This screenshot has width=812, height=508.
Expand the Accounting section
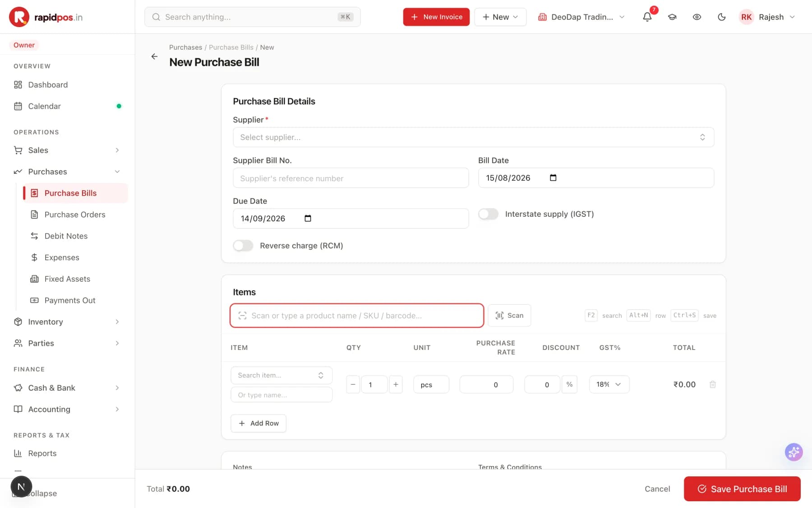68,409
